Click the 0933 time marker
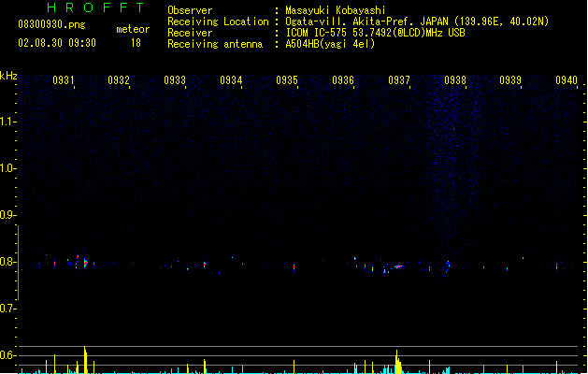This screenshot has height=374, width=588. (x=175, y=80)
